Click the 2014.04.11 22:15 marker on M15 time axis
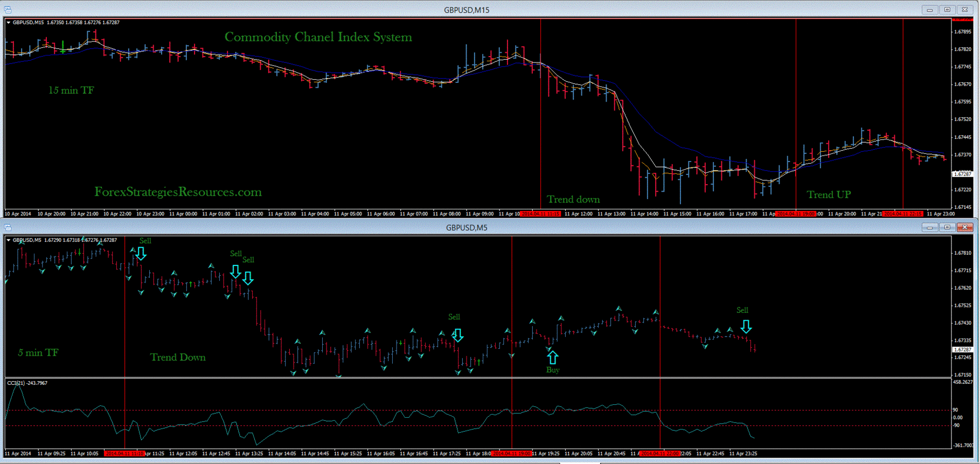The image size is (980, 464). [x=903, y=214]
